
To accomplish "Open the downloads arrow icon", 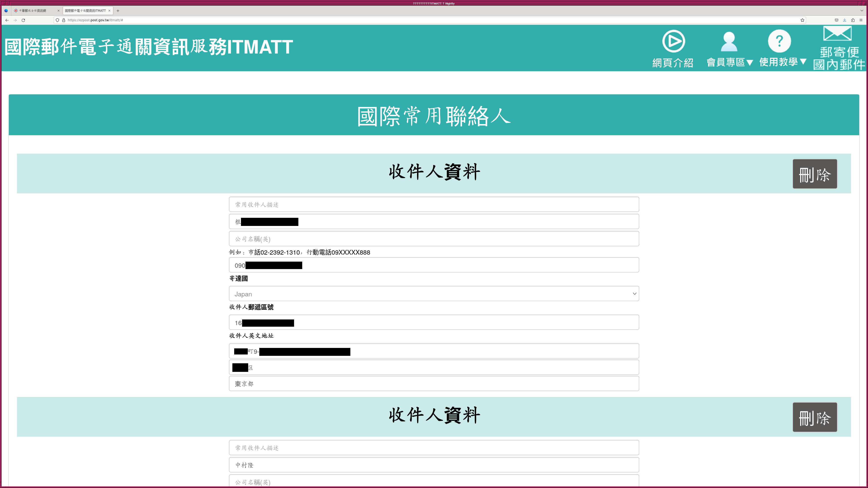I will click(x=844, y=20).
